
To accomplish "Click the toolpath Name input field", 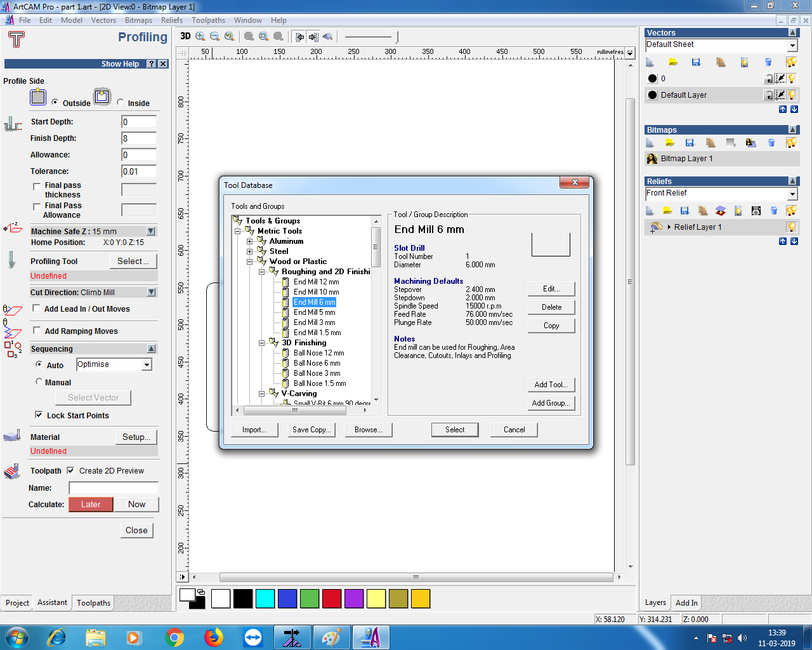I will [x=114, y=487].
